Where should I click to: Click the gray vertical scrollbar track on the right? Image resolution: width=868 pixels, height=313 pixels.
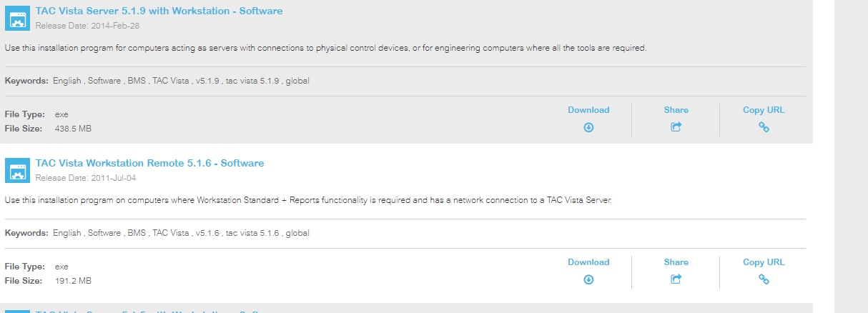click(x=851, y=156)
